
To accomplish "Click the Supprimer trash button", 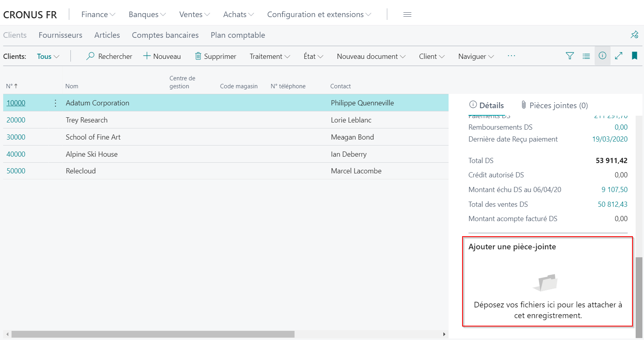I will [x=215, y=56].
